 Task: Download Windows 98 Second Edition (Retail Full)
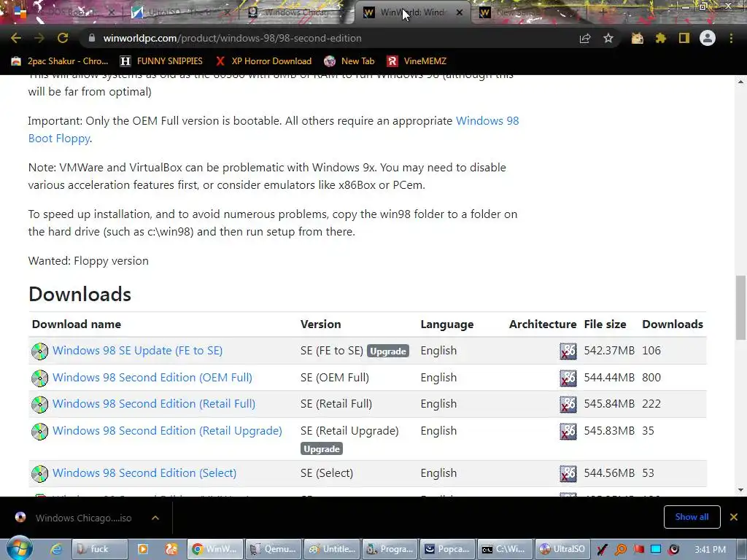(153, 404)
